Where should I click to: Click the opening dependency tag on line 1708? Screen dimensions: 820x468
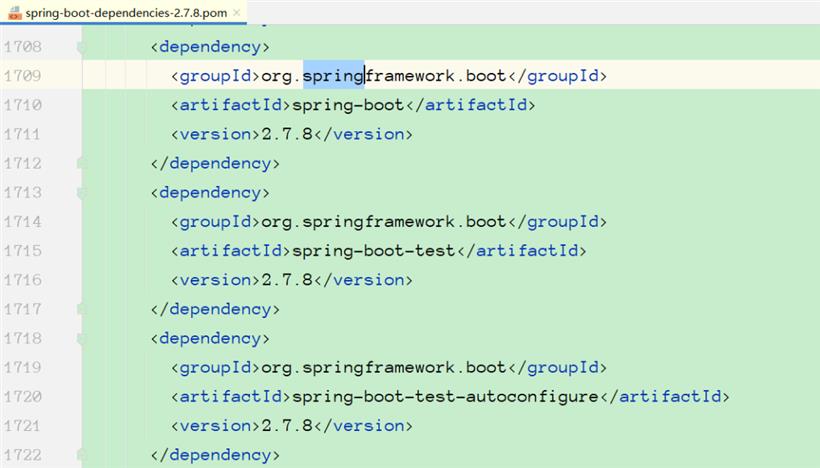210,47
